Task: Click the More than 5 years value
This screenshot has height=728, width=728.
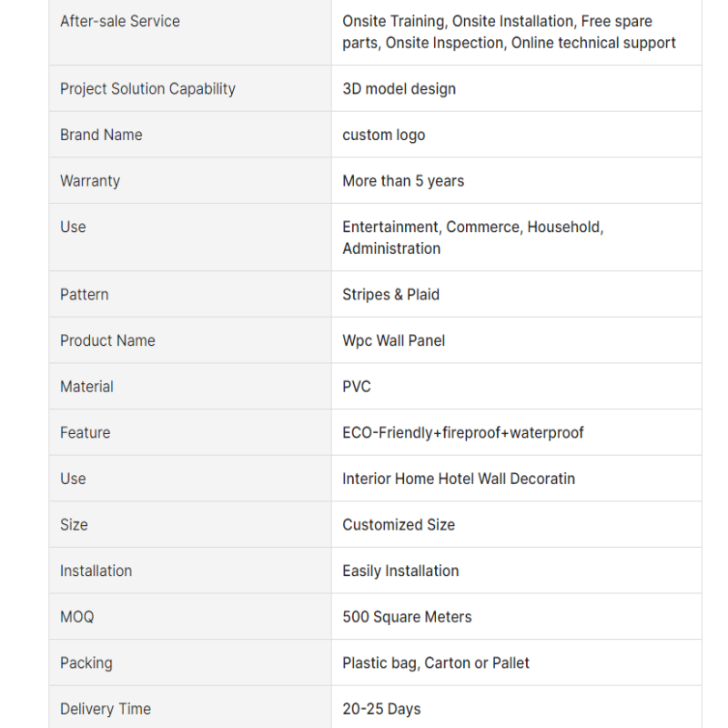Action: (x=403, y=180)
